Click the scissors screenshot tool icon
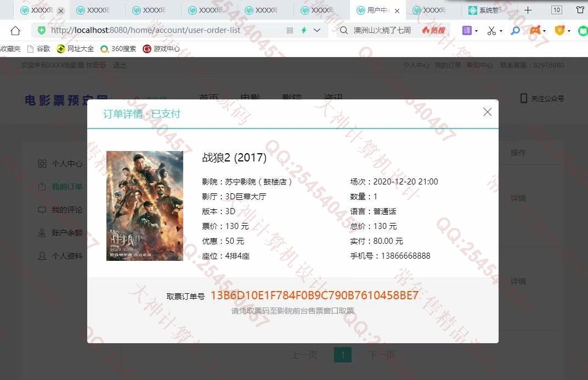588x380 pixels. [491, 31]
